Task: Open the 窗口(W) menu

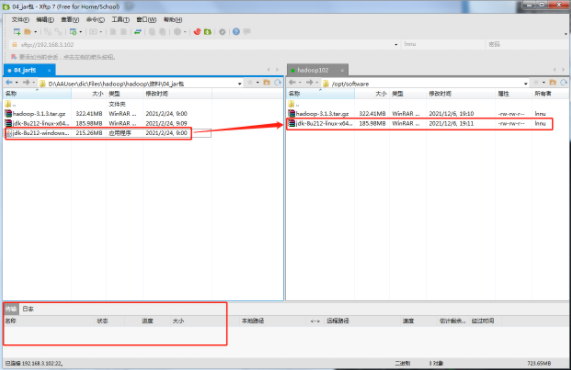Action: [x=146, y=19]
